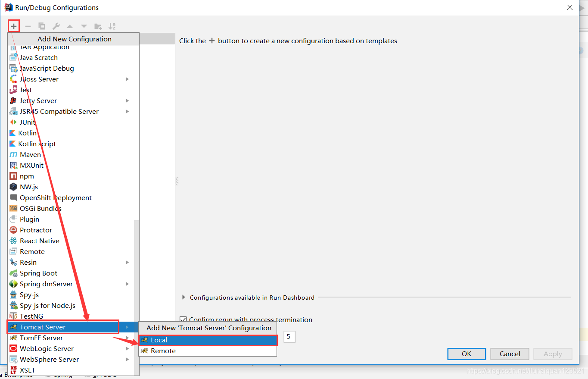Close the Run/Debug Configurations dialog
The width and height of the screenshot is (588, 379).
(569, 7)
